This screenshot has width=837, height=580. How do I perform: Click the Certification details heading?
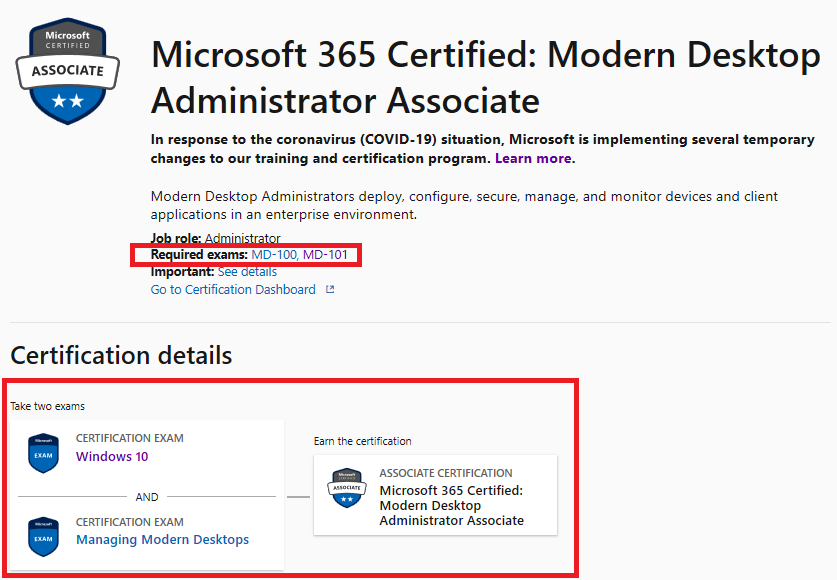point(121,355)
